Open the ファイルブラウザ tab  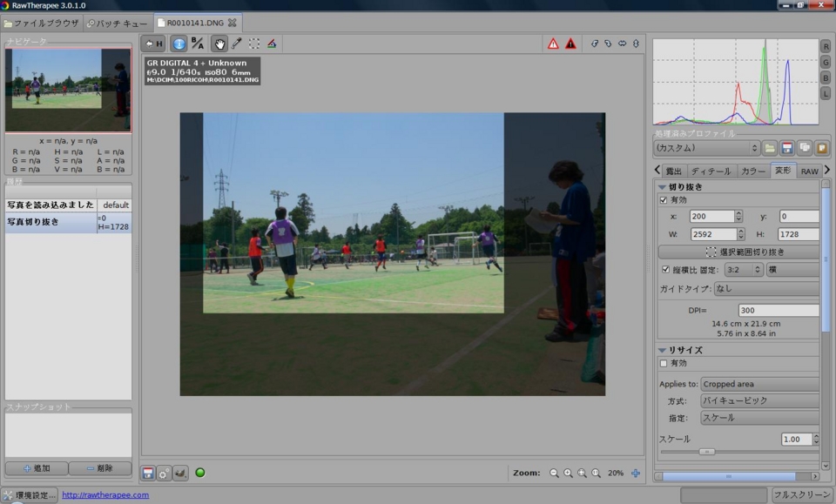click(x=42, y=24)
